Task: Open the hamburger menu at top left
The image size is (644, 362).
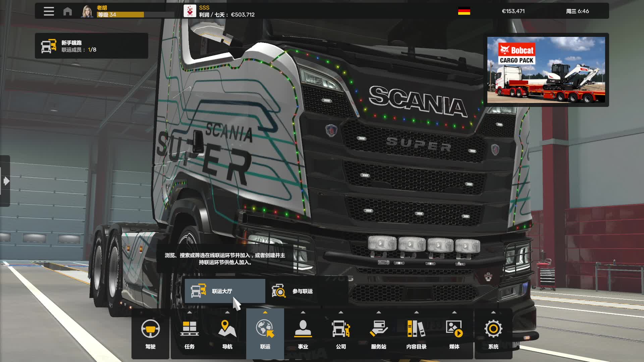Action: 49,11
